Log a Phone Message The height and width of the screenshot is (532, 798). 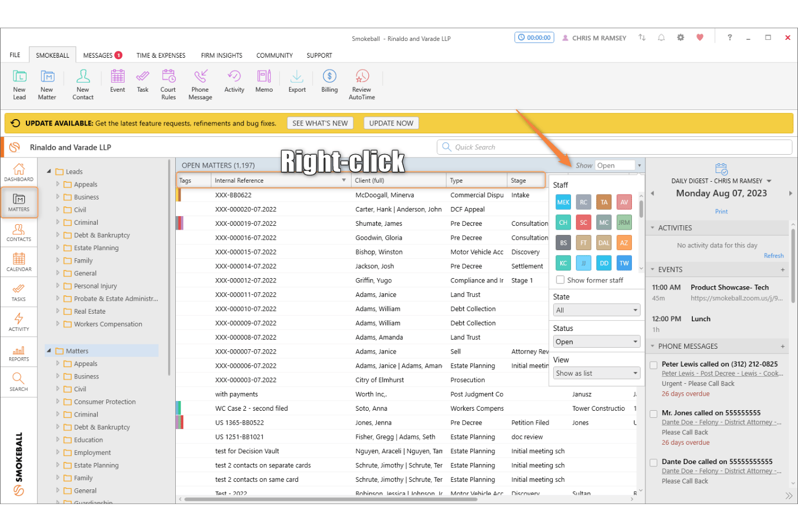(x=200, y=85)
